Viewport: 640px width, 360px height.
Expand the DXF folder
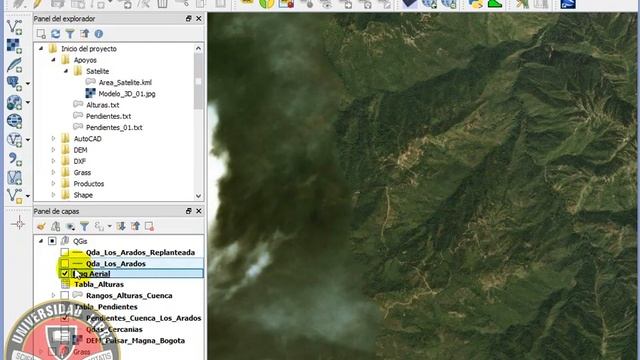[x=53, y=161]
